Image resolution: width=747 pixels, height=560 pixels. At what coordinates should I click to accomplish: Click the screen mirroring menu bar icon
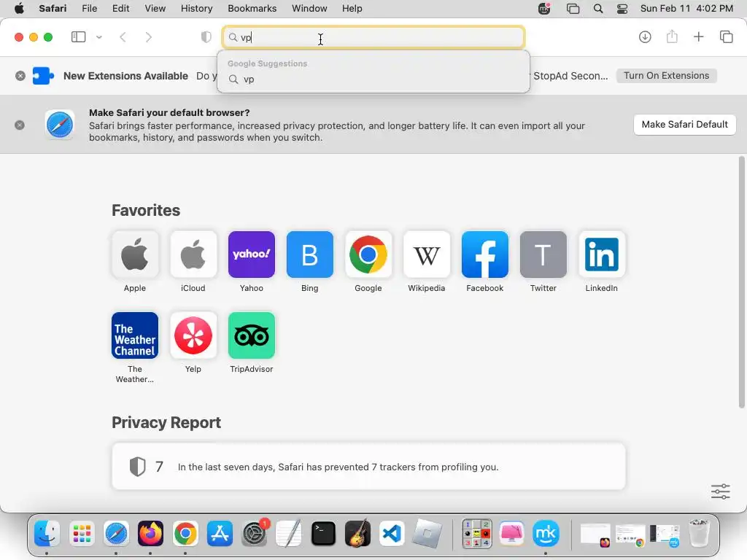click(573, 9)
